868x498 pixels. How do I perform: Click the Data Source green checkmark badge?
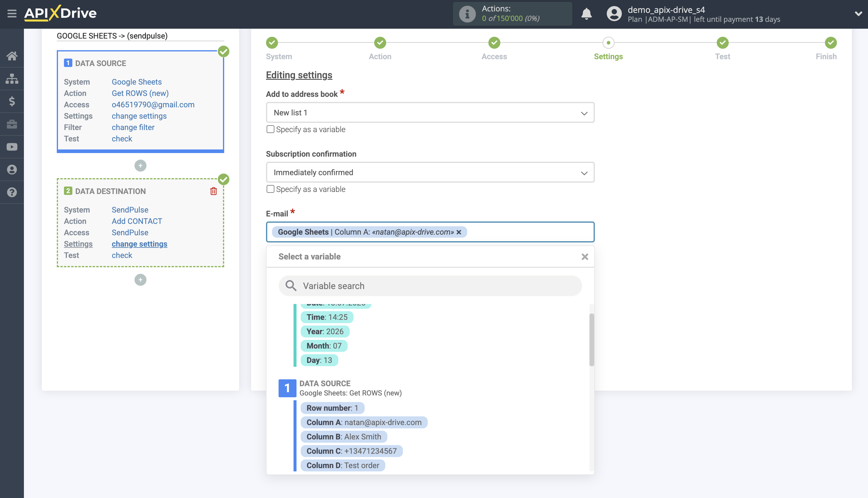[x=223, y=51]
